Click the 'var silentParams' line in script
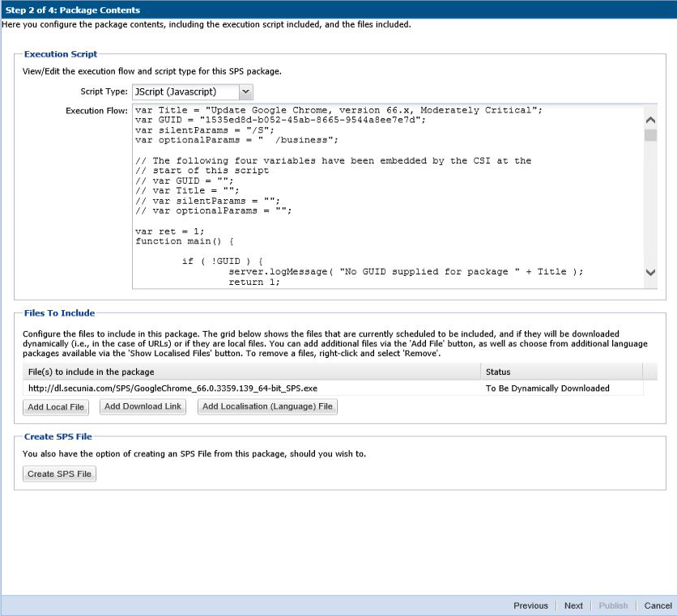The height and width of the screenshot is (616, 677). coord(205,130)
